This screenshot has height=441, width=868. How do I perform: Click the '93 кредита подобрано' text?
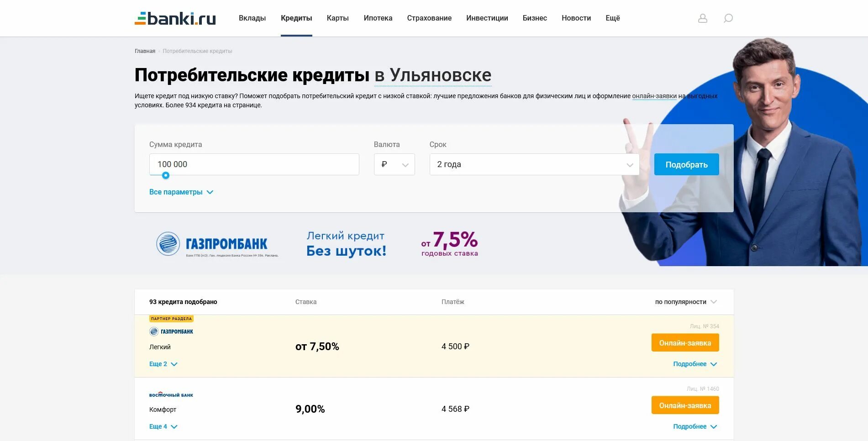[x=183, y=302]
